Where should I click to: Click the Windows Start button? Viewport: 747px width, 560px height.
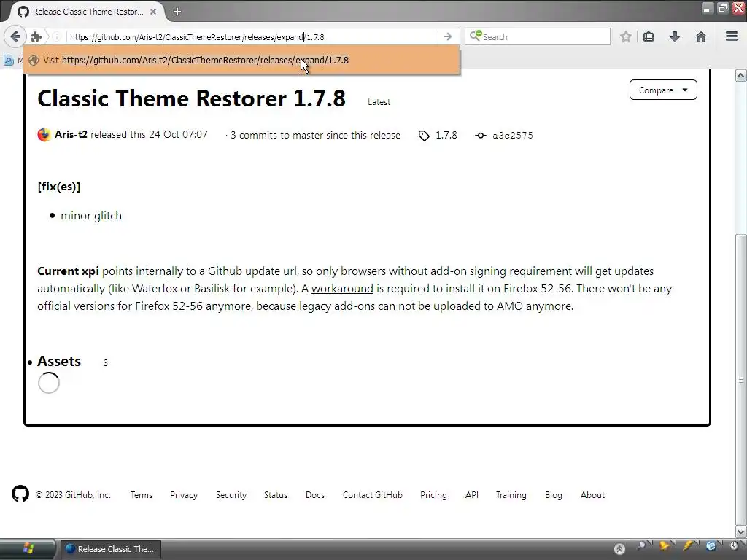click(x=27, y=548)
